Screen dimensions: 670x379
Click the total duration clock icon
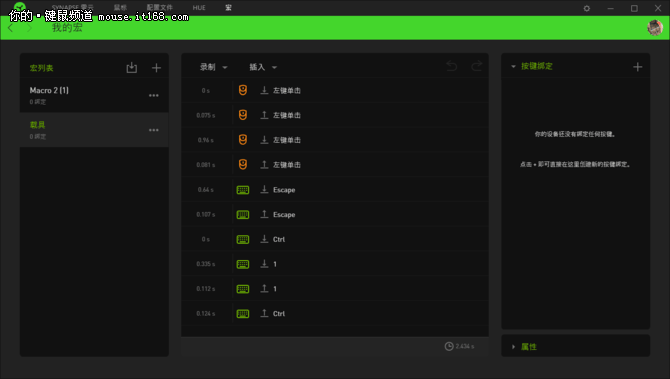[x=449, y=346]
